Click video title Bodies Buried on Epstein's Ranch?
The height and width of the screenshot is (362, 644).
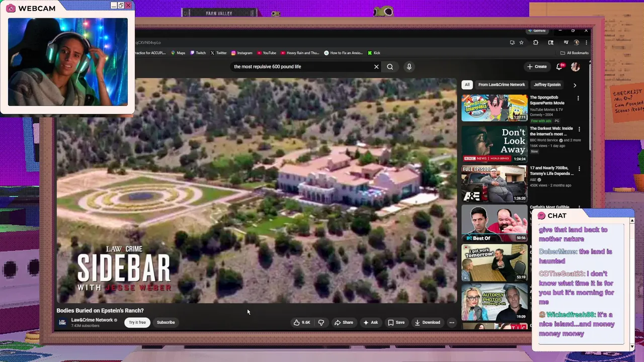click(x=100, y=311)
